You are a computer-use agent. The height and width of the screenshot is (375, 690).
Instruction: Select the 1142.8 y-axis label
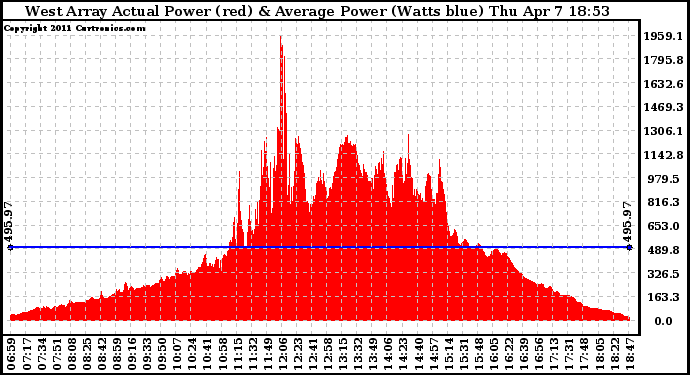[x=663, y=155]
